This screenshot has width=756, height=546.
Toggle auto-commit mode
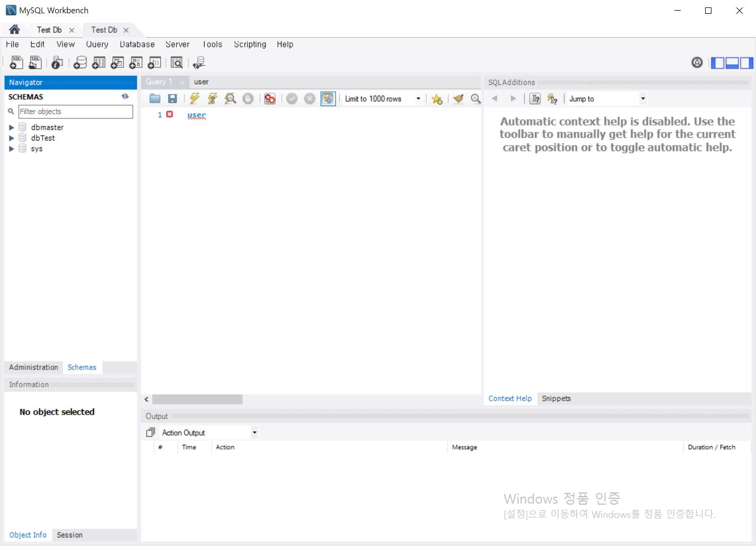click(328, 99)
